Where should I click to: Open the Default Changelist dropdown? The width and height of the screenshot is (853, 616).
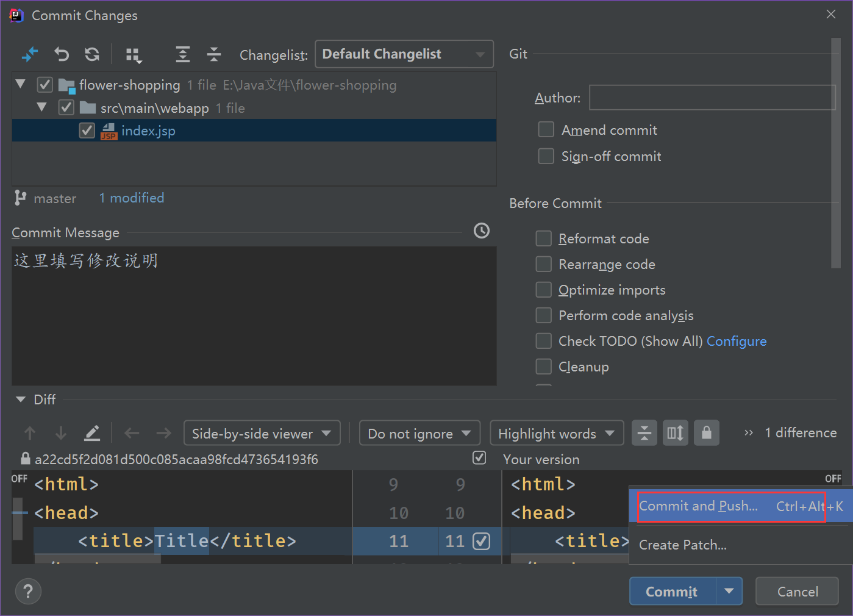(404, 54)
